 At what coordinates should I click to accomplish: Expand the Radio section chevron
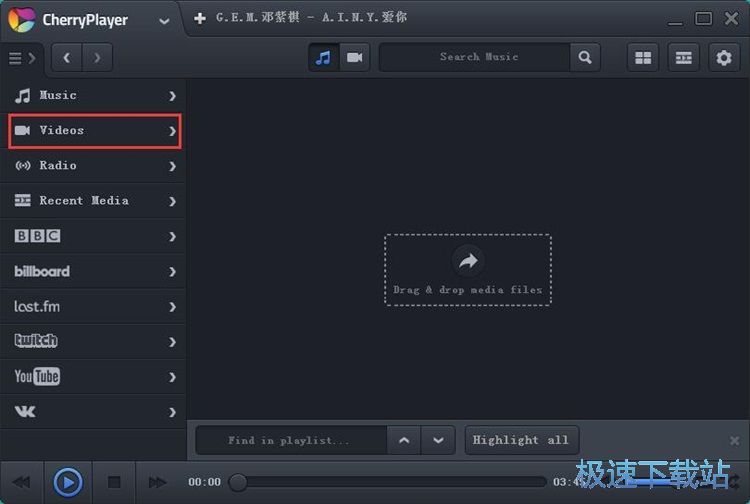tap(172, 166)
